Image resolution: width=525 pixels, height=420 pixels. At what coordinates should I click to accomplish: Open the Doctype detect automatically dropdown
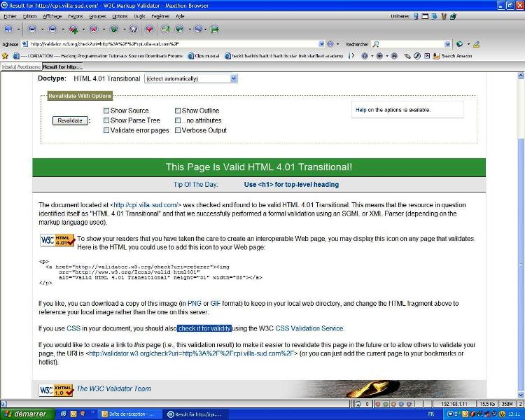191,78
